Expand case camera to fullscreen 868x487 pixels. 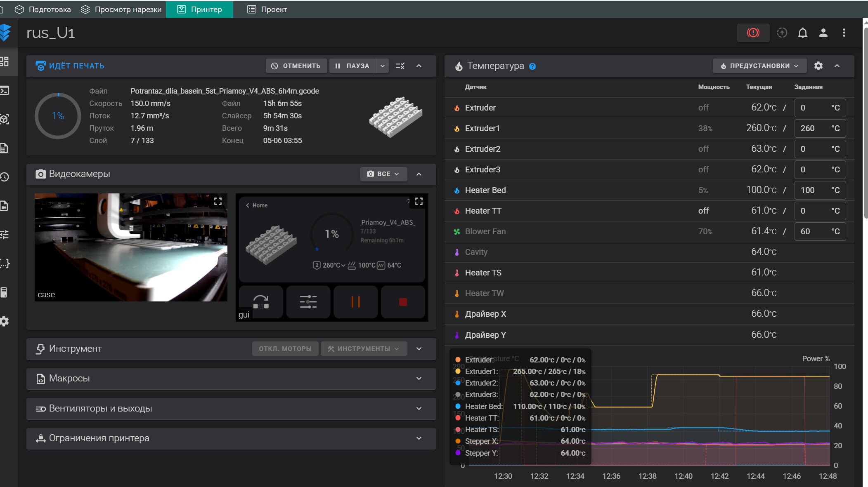pos(218,201)
